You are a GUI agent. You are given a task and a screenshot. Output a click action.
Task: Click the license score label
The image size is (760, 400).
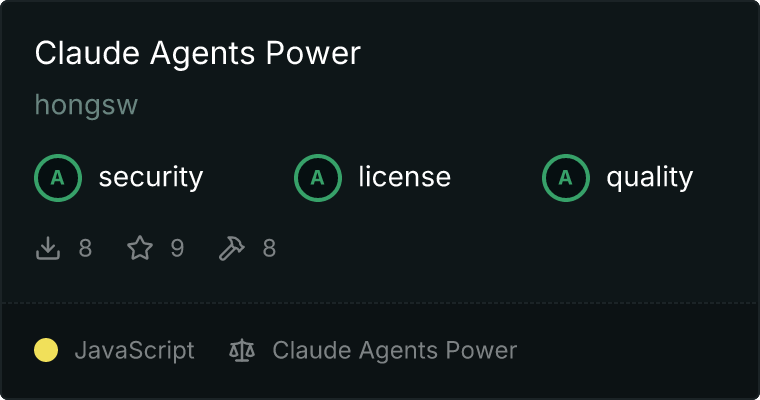tap(405, 177)
